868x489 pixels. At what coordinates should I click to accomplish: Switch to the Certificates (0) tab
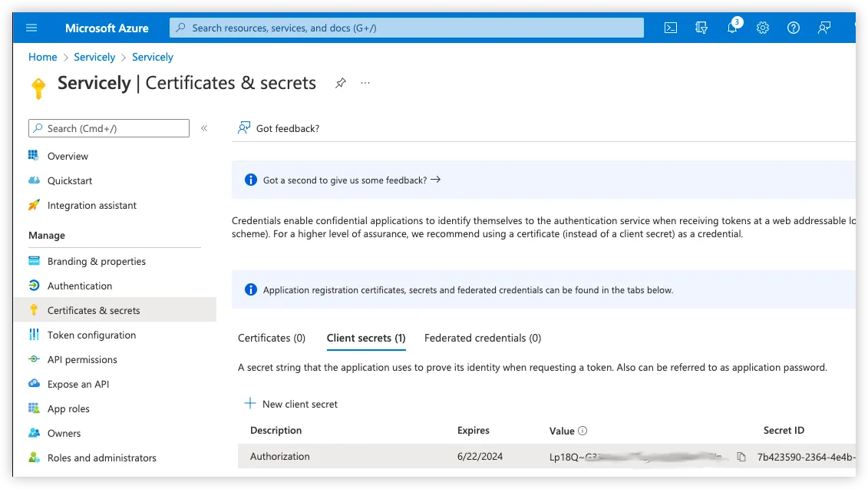pos(271,338)
